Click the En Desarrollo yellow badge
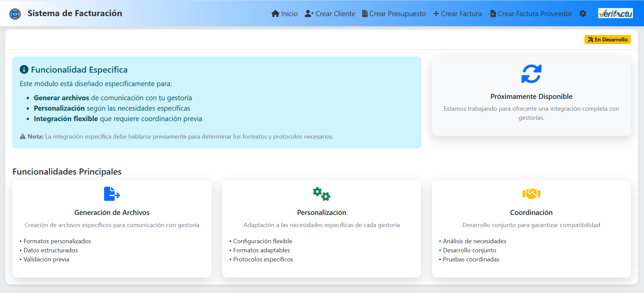The width and height of the screenshot is (644, 293). coord(607,39)
